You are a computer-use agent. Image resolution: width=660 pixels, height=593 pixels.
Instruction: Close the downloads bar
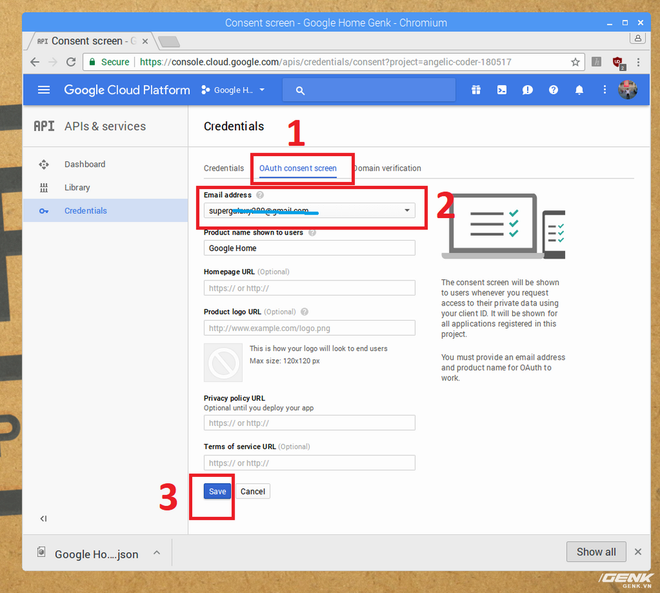click(638, 552)
